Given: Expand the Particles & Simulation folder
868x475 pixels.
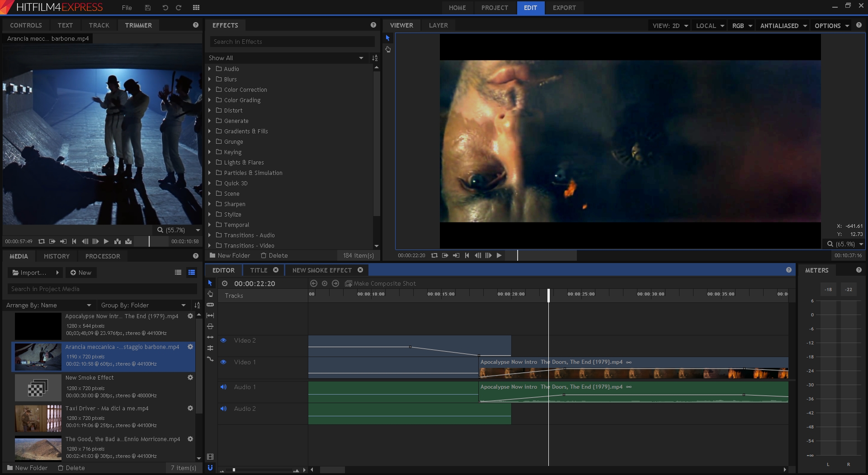Looking at the screenshot, I should [209, 173].
